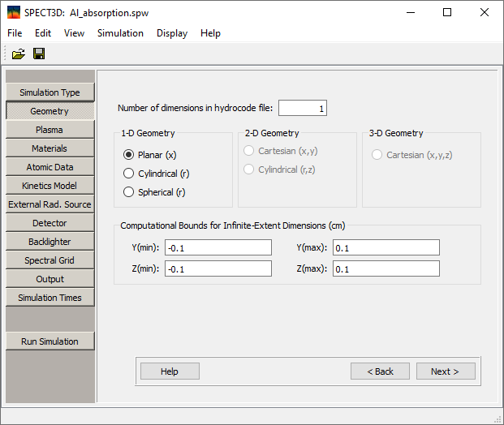Open the Spectral Grid section
The image size is (504, 425).
point(50,260)
